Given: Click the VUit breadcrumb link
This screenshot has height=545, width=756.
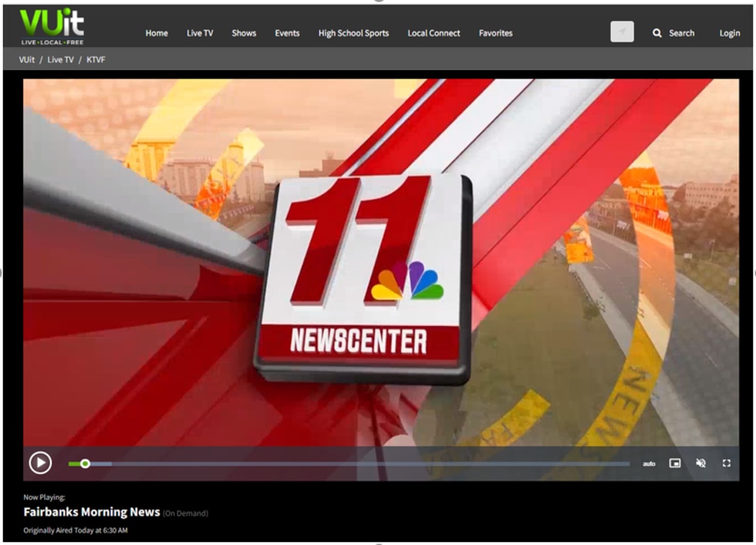Looking at the screenshot, I should tap(27, 59).
